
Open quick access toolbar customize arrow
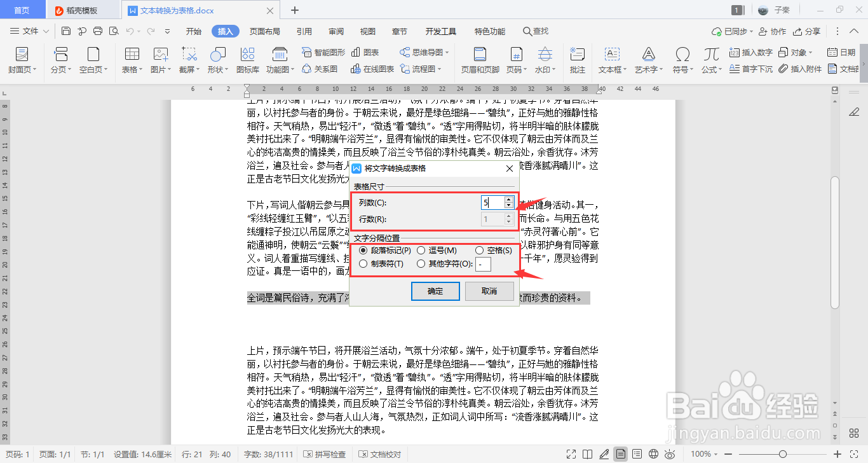click(x=168, y=31)
